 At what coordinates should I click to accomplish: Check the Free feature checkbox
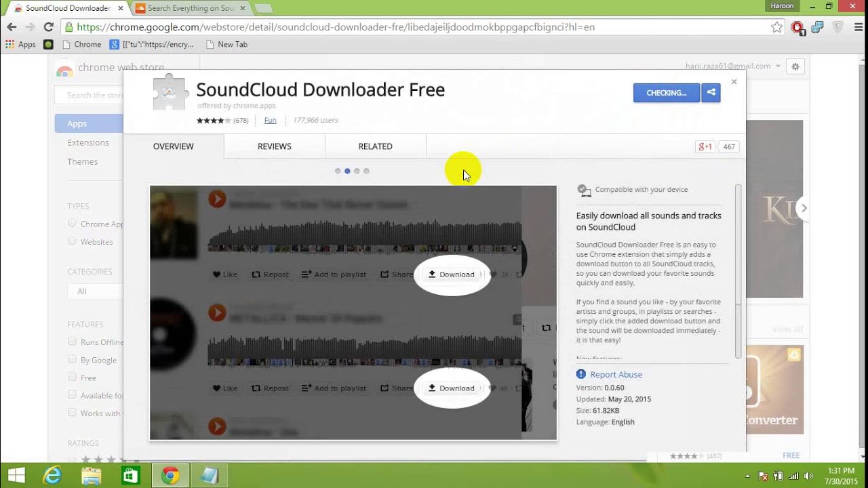click(x=72, y=377)
